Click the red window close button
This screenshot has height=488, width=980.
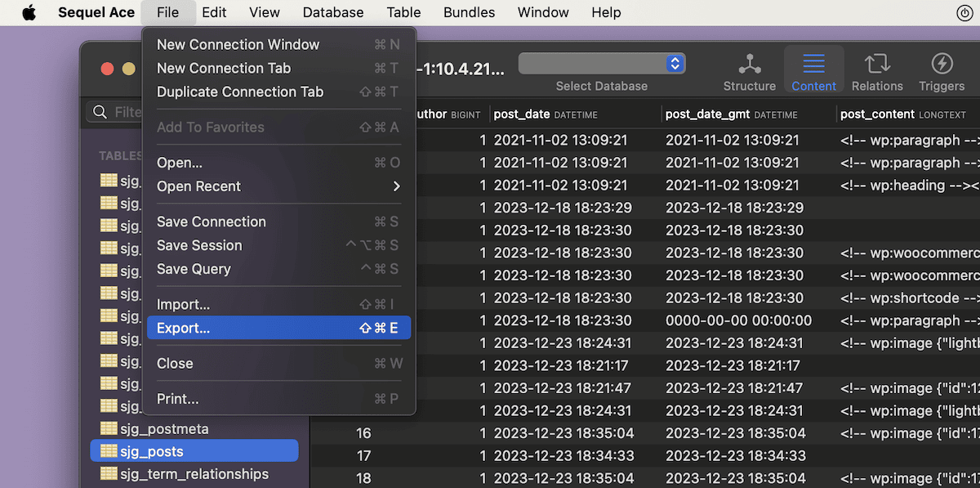click(107, 69)
